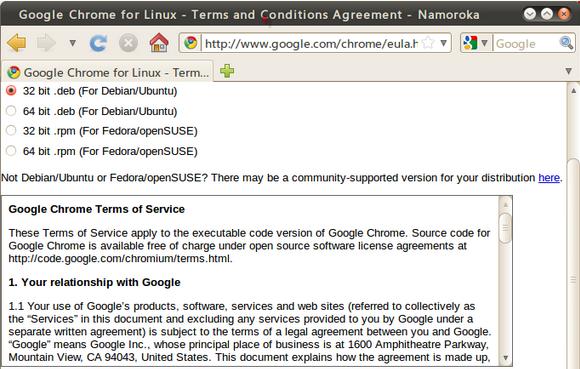Click the '1. Your relationship with Google' heading
This screenshot has width=580, height=369.
coord(94,282)
